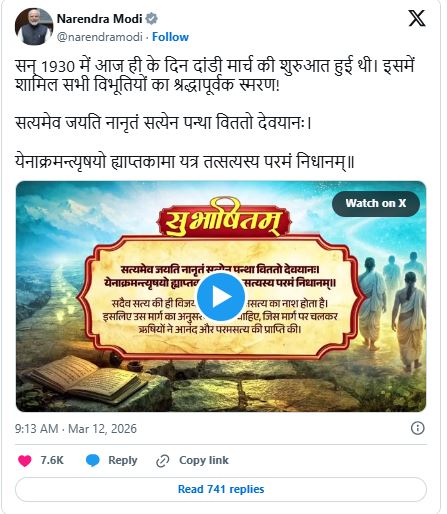Viewport: 447px width, 514px height.
Task: Select Copy link text
Action: pos(204,460)
